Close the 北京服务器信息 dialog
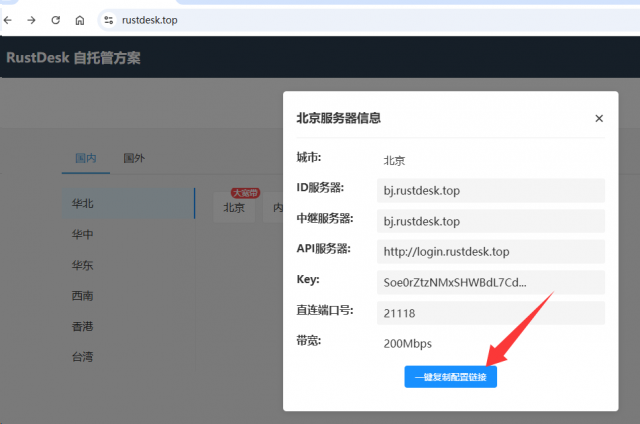Screen dimensions: 640x424 [x=599, y=118]
